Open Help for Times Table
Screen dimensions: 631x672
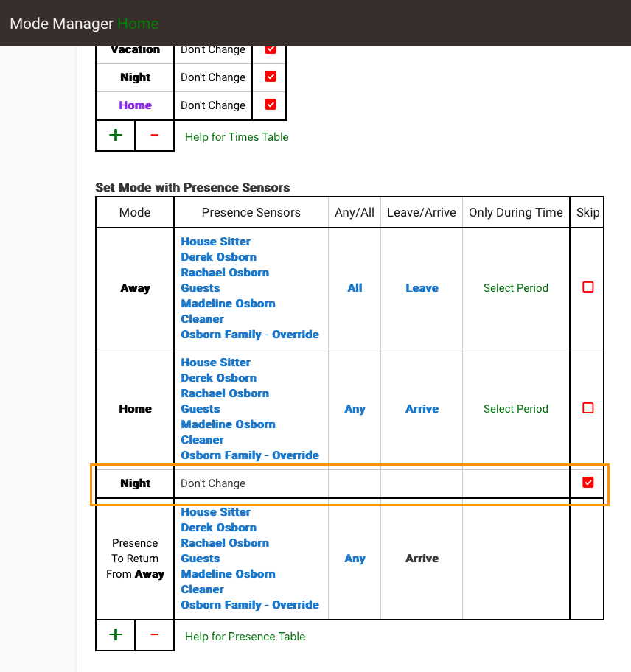point(237,137)
